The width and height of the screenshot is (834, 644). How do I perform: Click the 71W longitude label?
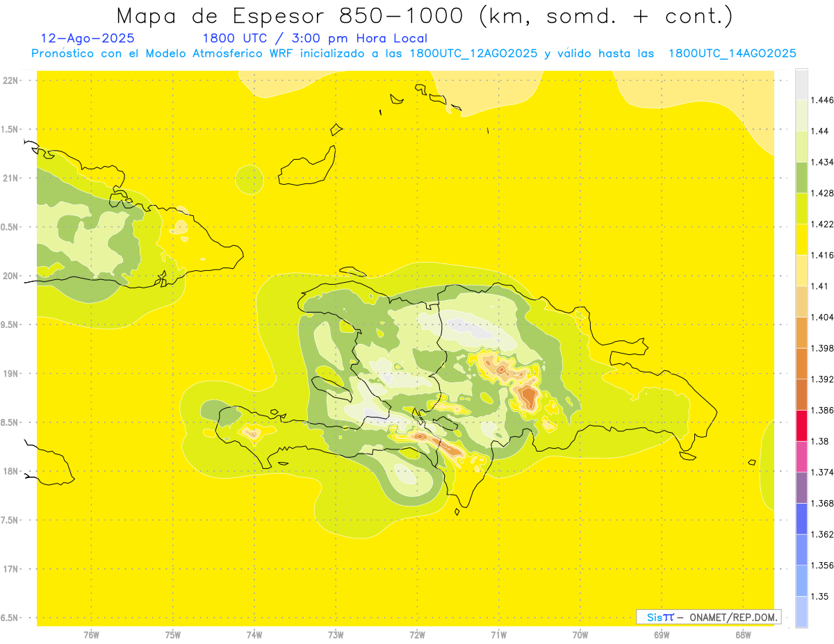pos(498,634)
